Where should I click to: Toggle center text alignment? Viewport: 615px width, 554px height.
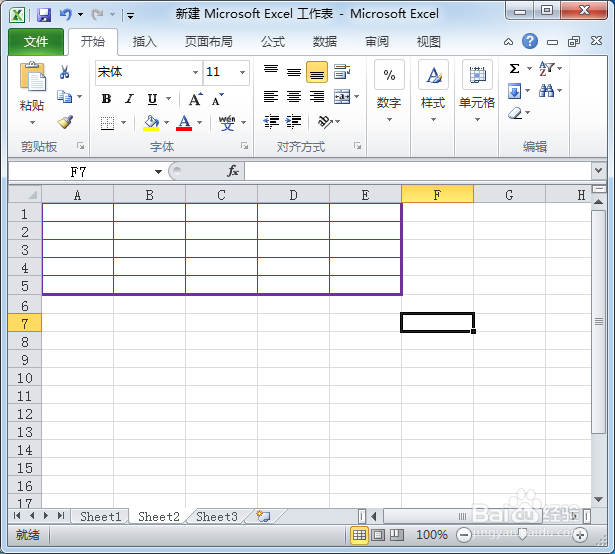coord(294,97)
